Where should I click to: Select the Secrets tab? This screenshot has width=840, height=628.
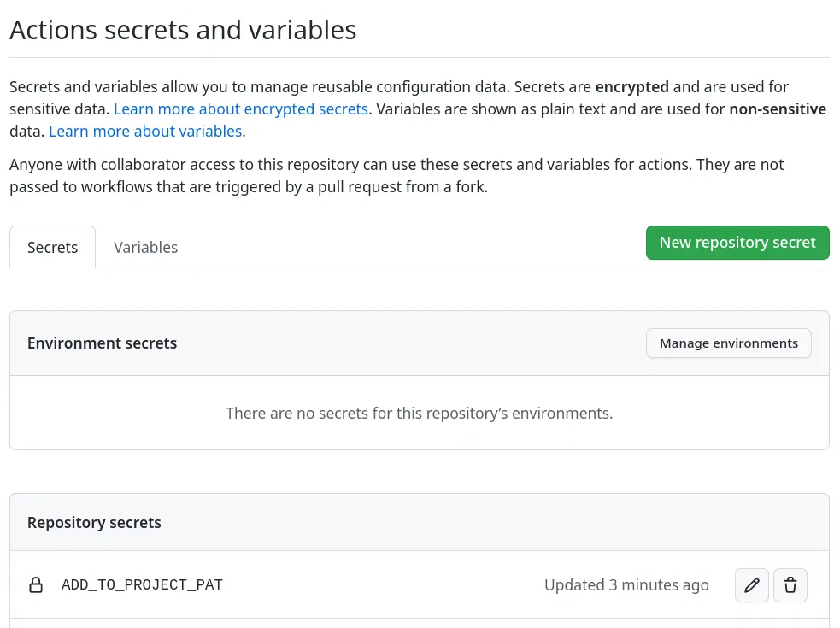[52, 247]
